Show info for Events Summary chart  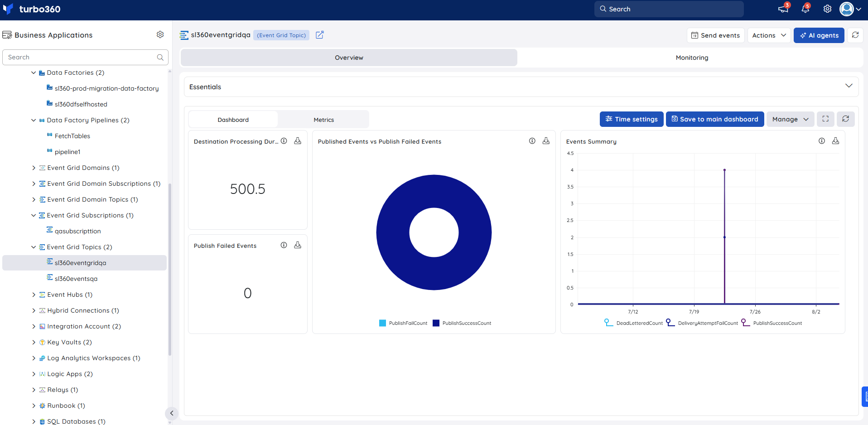[x=822, y=141]
